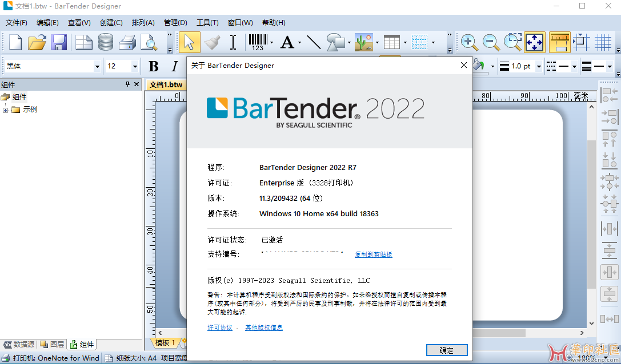Open the 其他版权信息 link

[264, 327]
